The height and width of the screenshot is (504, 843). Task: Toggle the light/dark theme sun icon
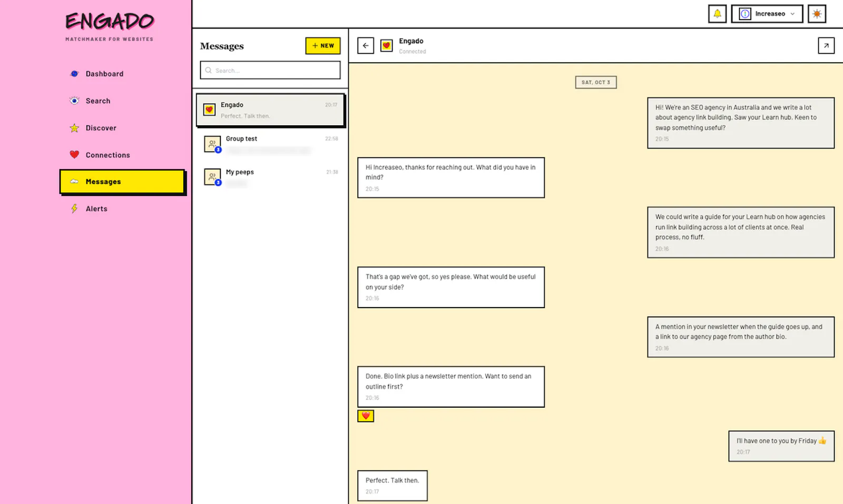pos(817,14)
